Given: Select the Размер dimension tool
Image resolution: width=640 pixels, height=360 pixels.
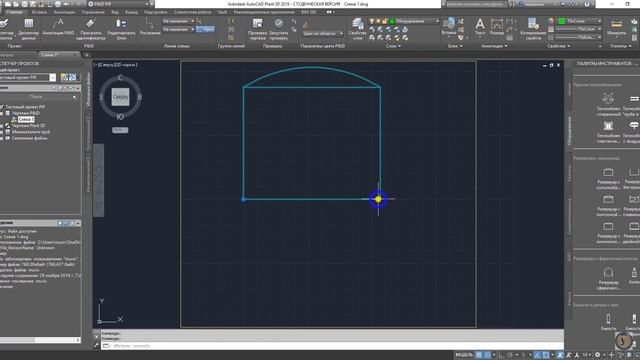Looking at the screenshot, I should click(x=497, y=27).
